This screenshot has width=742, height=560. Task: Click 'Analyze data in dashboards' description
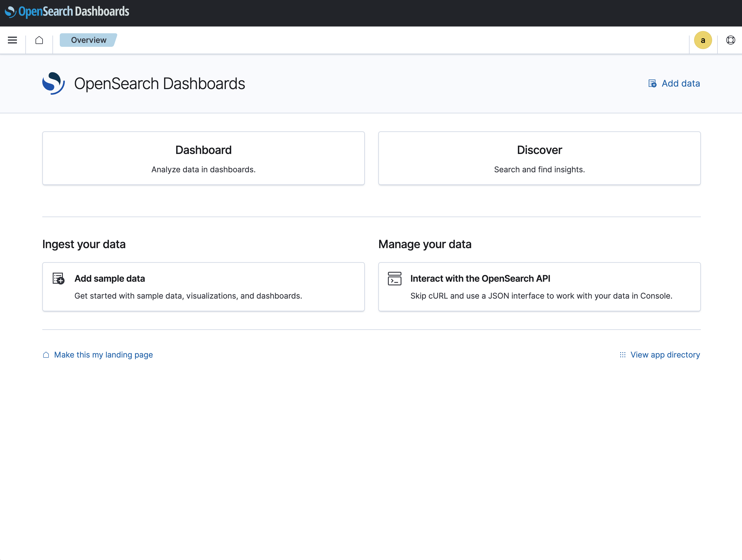click(203, 169)
